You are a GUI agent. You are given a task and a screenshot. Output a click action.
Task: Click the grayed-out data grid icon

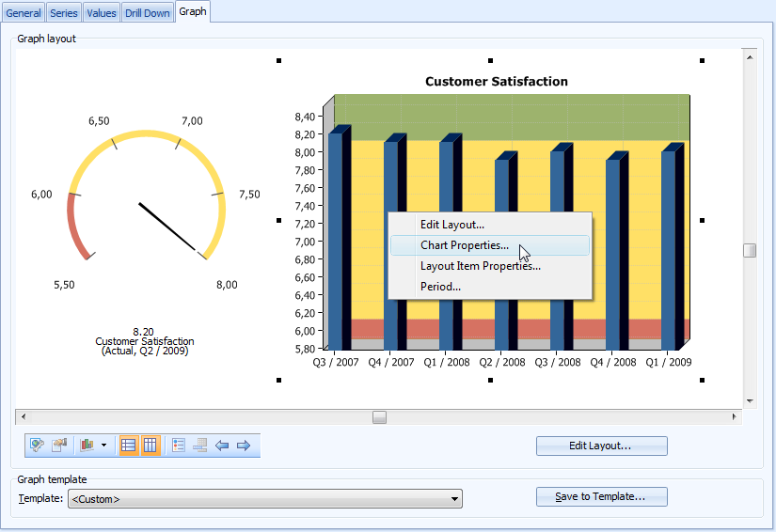(x=200, y=446)
